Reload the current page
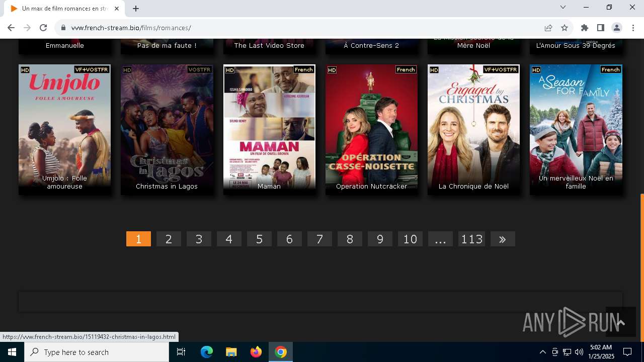This screenshot has width=644, height=362. click(43, 28)
